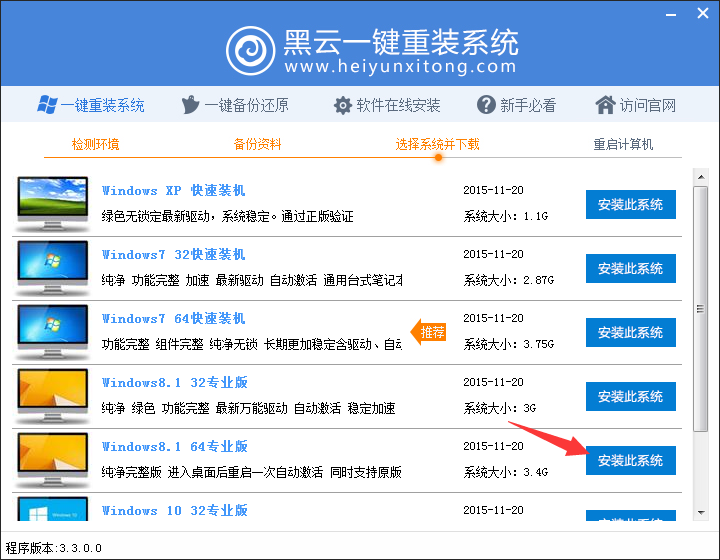
Task: Select the Windows7 64 monitor thumbnail
Action: [52, 332]
